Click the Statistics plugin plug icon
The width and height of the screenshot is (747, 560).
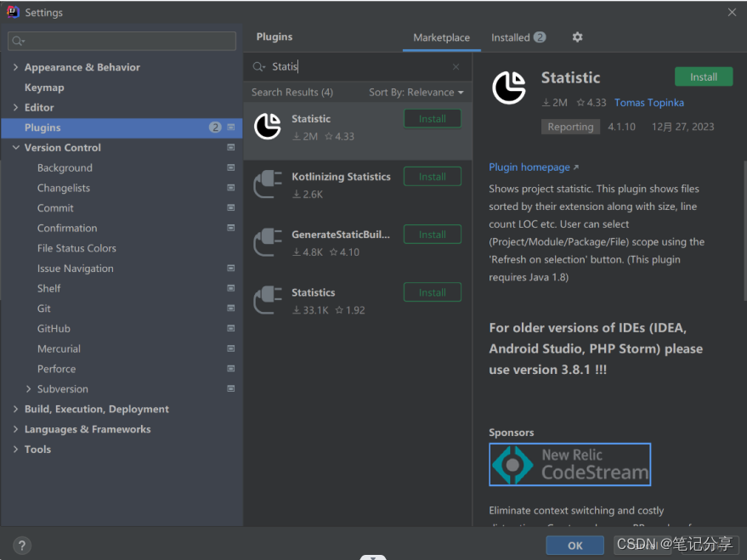267,300
